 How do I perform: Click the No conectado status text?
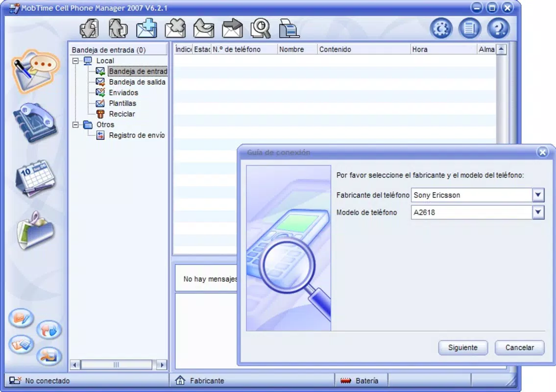(x=47, y=381)
